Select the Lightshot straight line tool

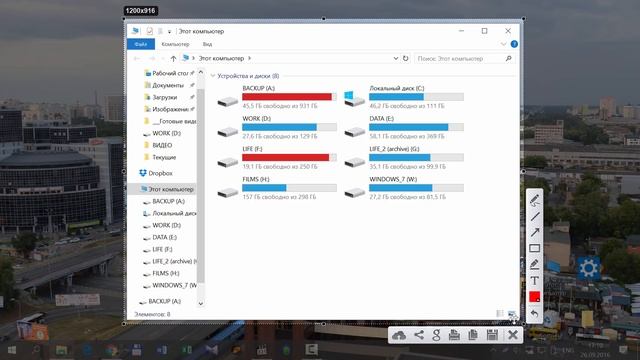click(535, 216)
